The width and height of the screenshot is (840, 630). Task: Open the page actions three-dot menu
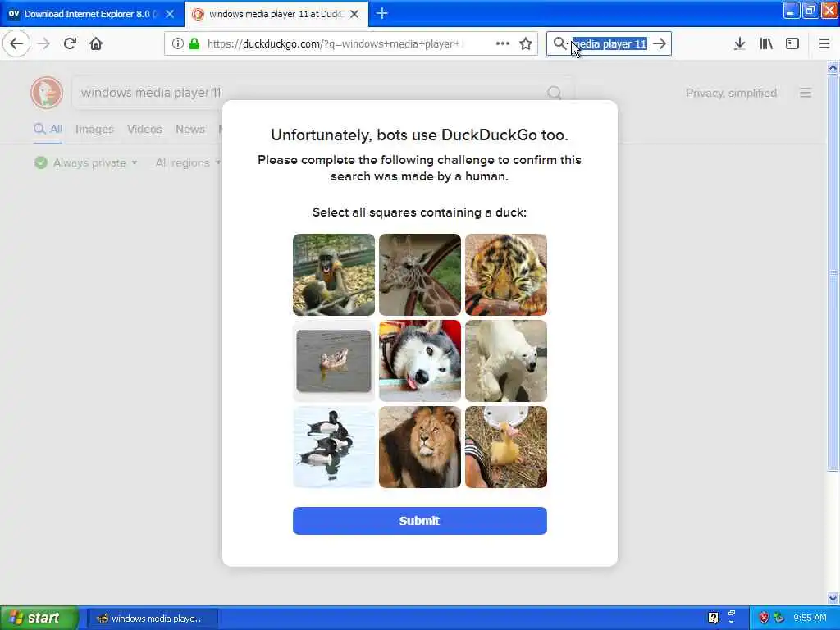pos(503,43)
